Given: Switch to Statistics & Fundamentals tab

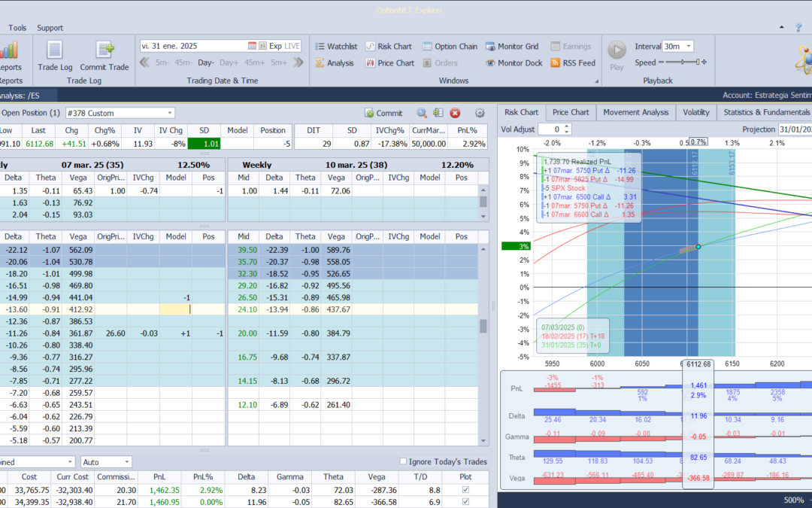Looking at the screenshot, I should (766, 112).
